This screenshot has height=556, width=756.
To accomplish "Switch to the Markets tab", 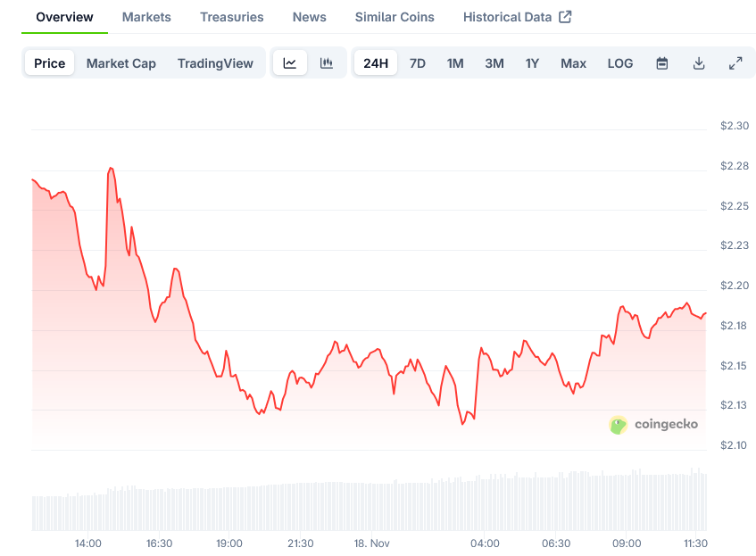I will click(x=146, y=16).
